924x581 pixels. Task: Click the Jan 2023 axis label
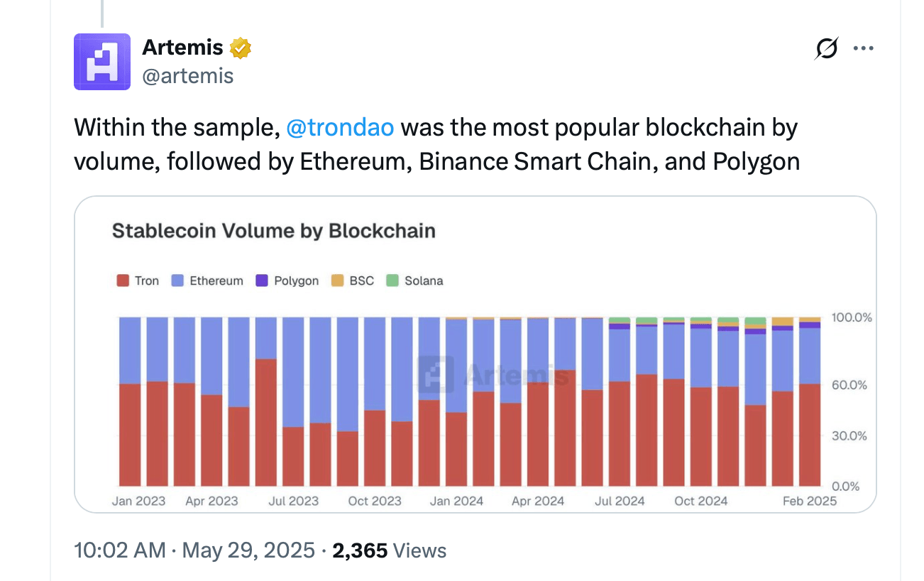point(138,501)
